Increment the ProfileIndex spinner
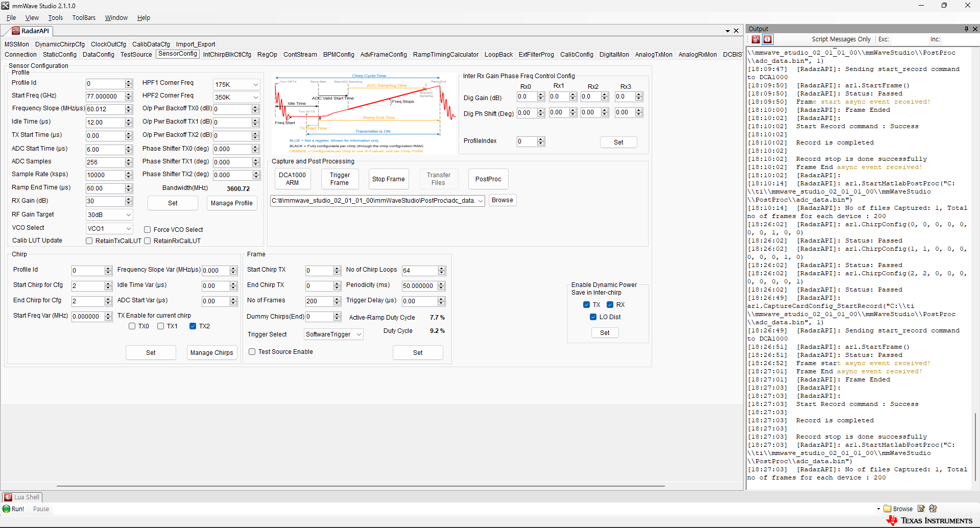 (541, 139)
